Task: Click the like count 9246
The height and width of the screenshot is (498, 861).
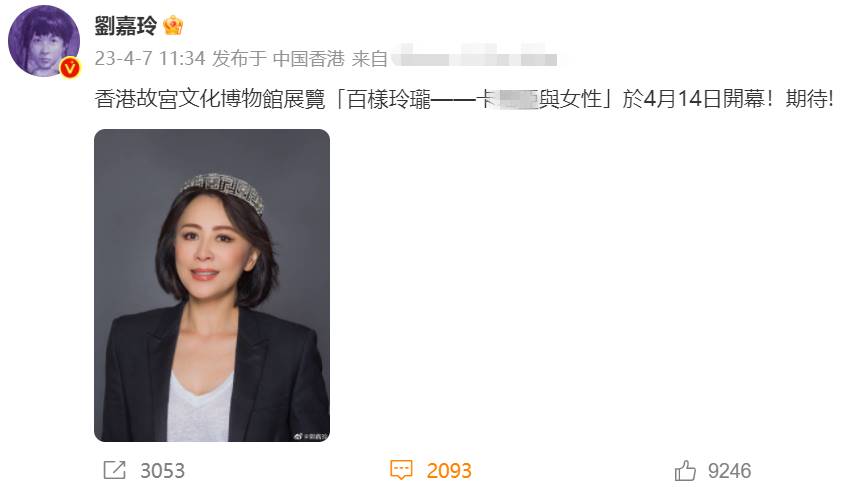Action: [x=729, y=471]
